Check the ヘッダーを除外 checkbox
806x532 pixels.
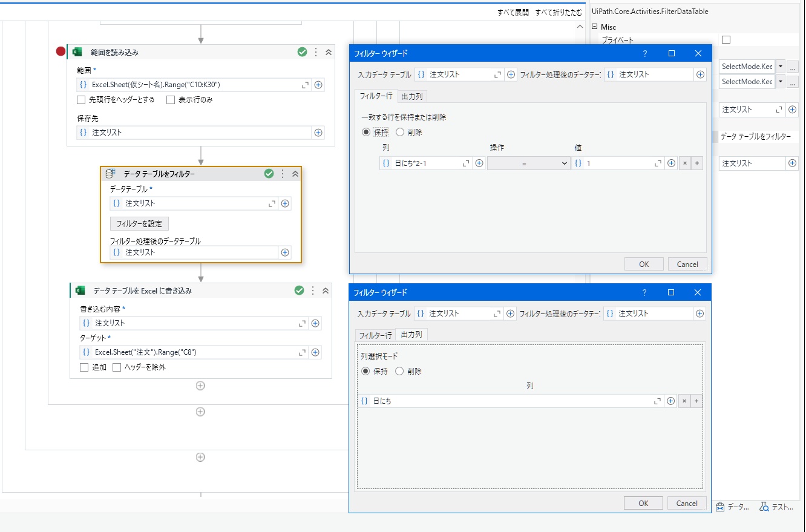coord(117,367)
